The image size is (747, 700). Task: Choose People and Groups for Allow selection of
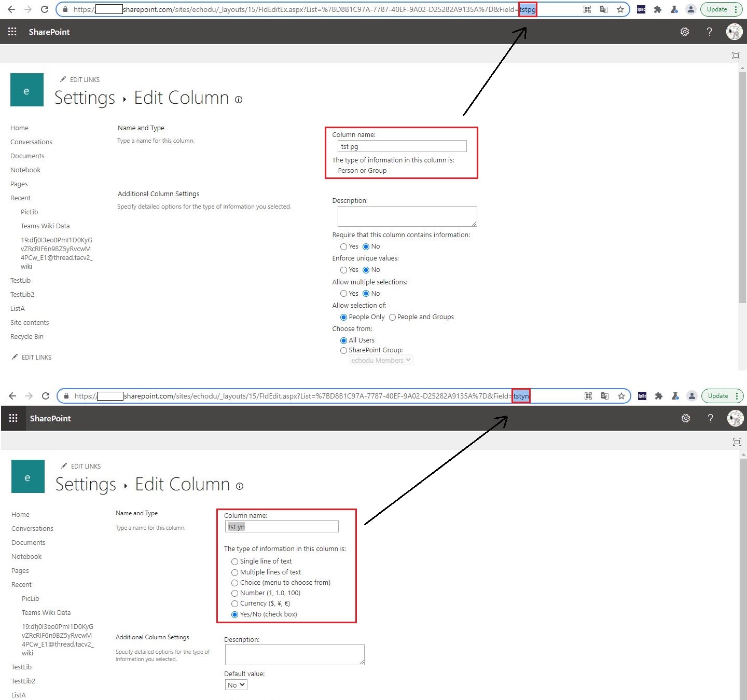point(392,317)
